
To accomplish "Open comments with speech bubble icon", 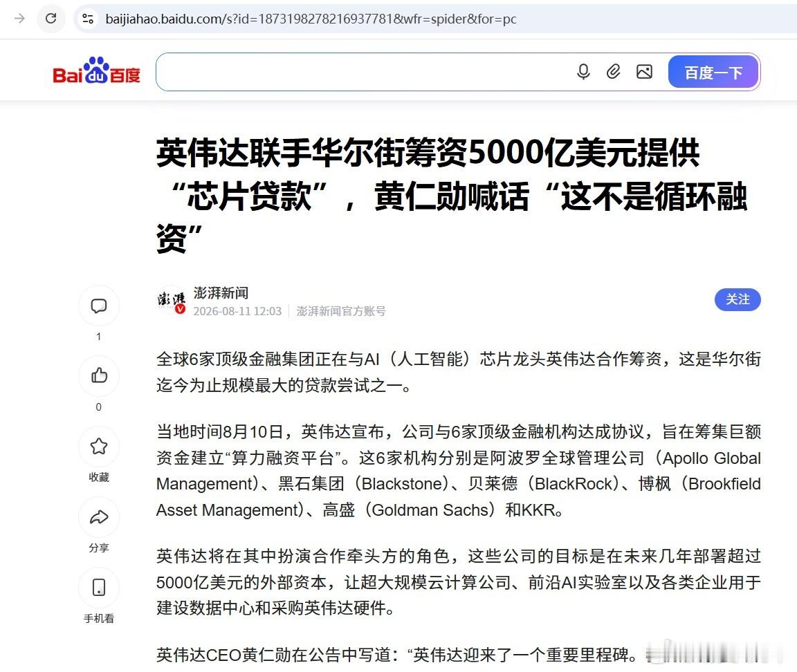I will [x=99, y=306].
